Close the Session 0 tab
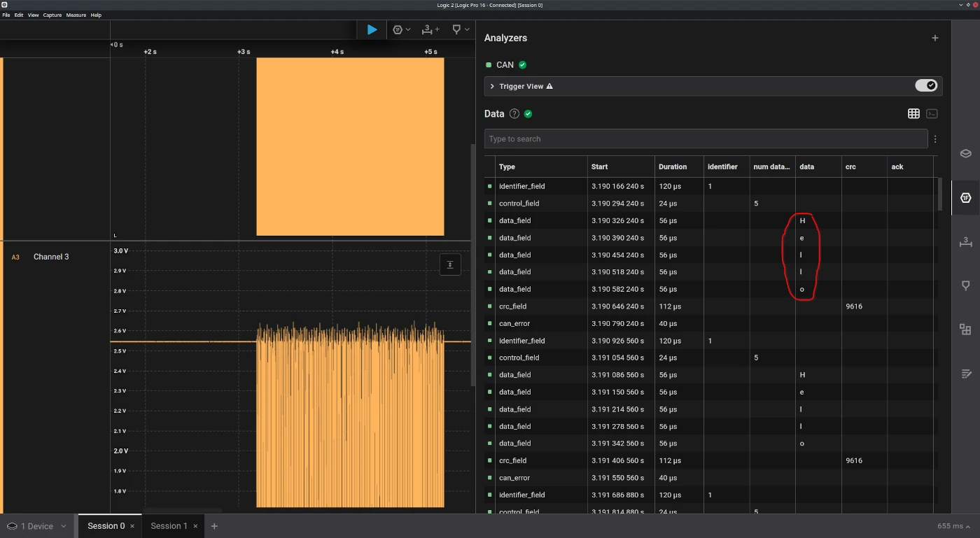 point(132,526)
